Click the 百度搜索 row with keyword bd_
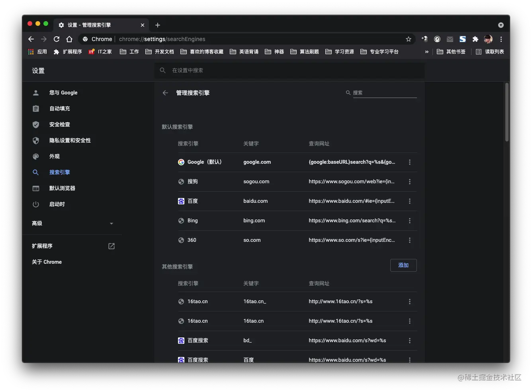 297,341
